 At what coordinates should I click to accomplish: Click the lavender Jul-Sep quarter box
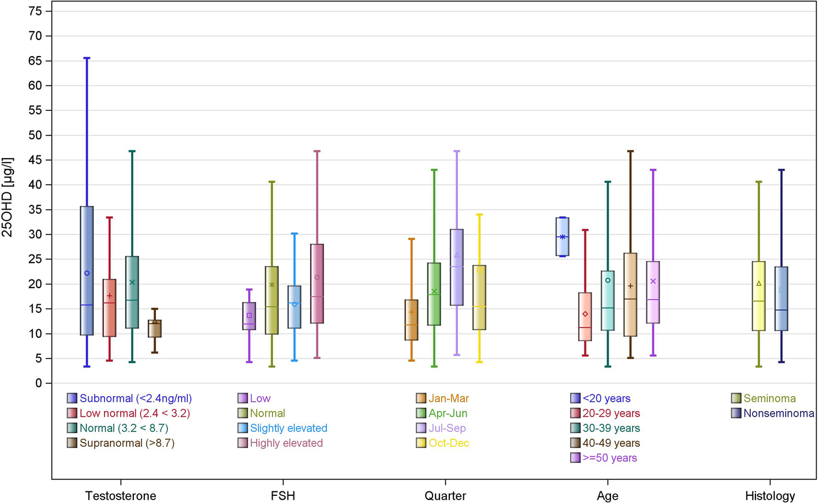pyautogui.click(x=457, y=267)
